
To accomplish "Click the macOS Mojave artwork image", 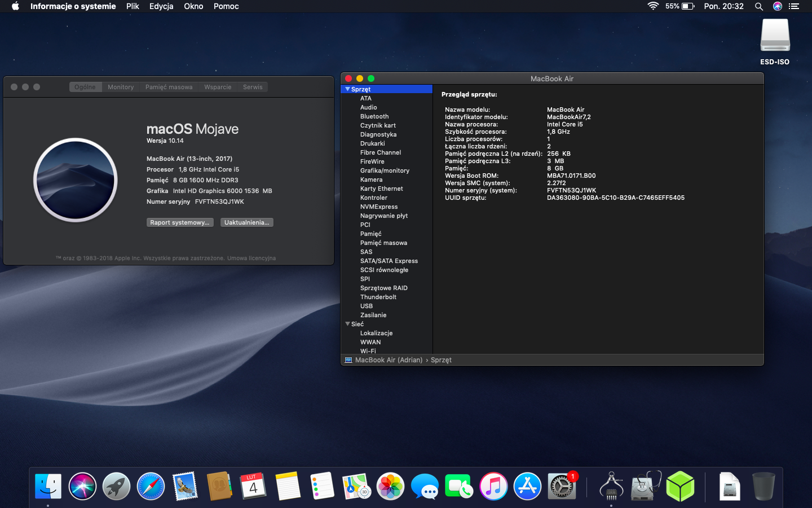I will pyautogui.click(x=76, y=180).
